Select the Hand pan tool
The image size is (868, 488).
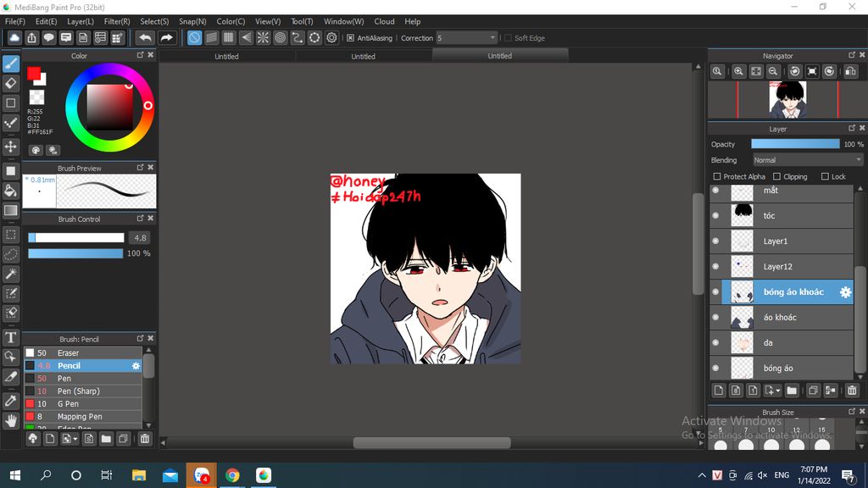pyautogui.click(x=11, y=420)
